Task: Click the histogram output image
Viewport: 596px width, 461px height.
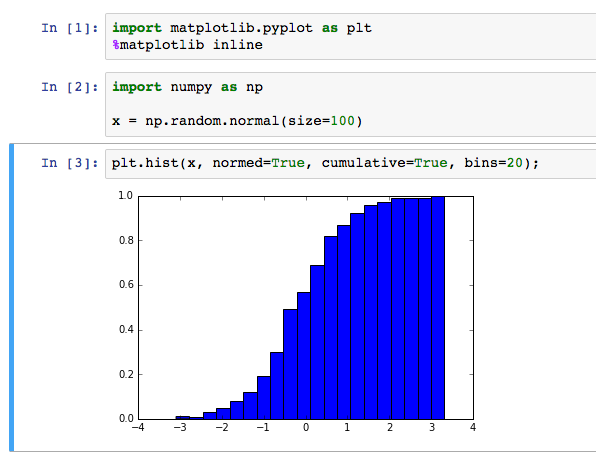Action: (x=296, y=312)
